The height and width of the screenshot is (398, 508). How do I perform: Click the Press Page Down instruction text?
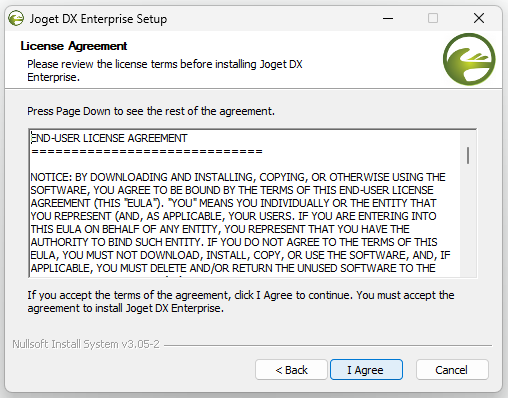(151, 111)
